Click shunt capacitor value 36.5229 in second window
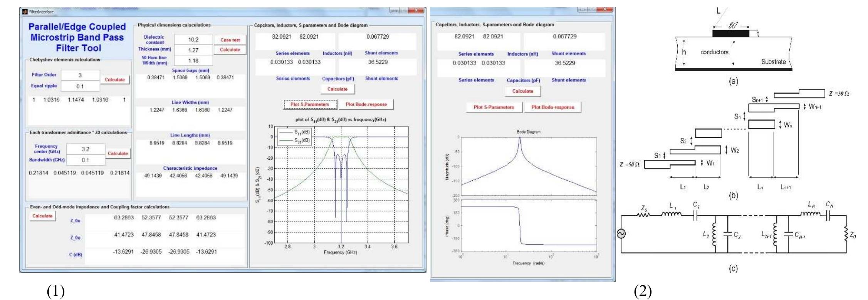Screen dimensions: 868x300 (x=564, y=63)
